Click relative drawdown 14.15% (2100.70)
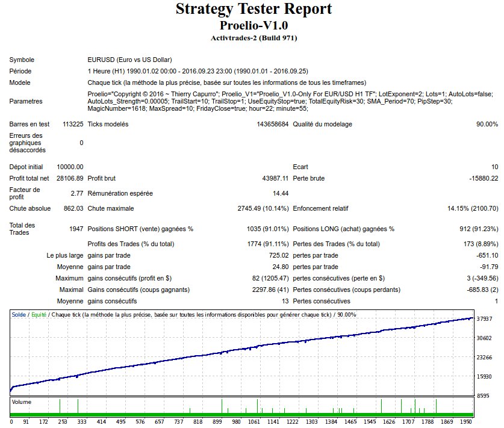504x428 pixels. pyautogui.click(x=473, y=208)
